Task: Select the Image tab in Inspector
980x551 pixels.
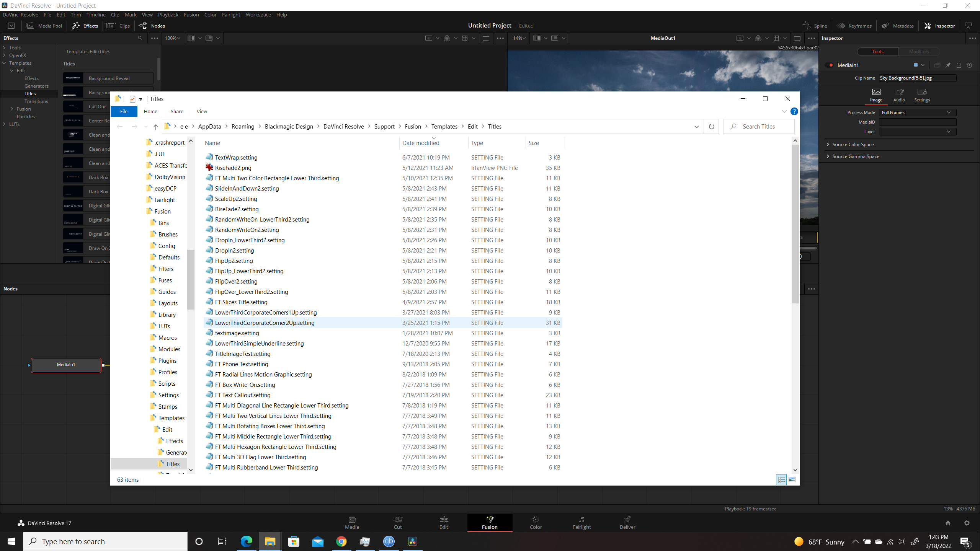Action: pos(876,95)
